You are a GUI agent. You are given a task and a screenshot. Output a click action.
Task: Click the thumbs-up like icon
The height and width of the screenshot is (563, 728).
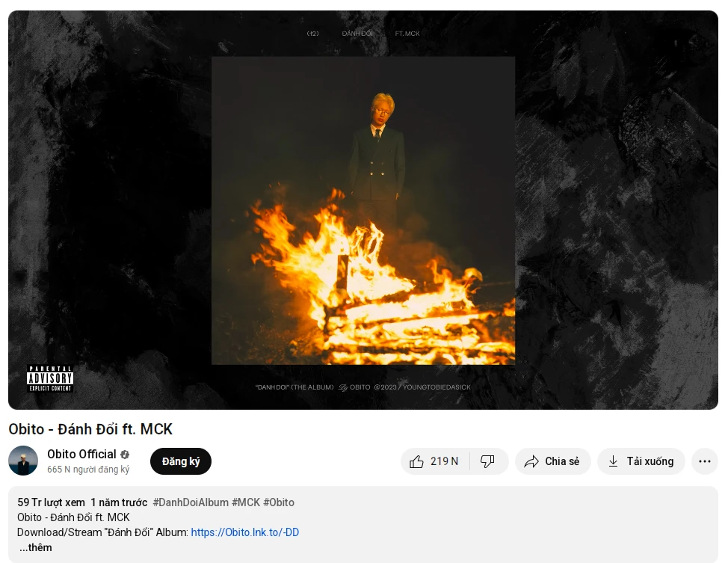pyautogui.click(x=416, y=461)
